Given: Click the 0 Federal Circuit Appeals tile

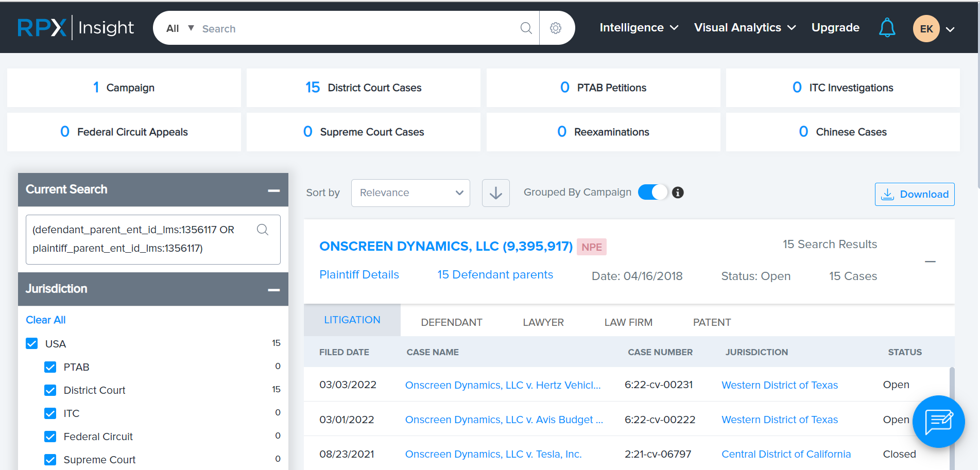Looking at the screenshot, I should tap(124, 132).
